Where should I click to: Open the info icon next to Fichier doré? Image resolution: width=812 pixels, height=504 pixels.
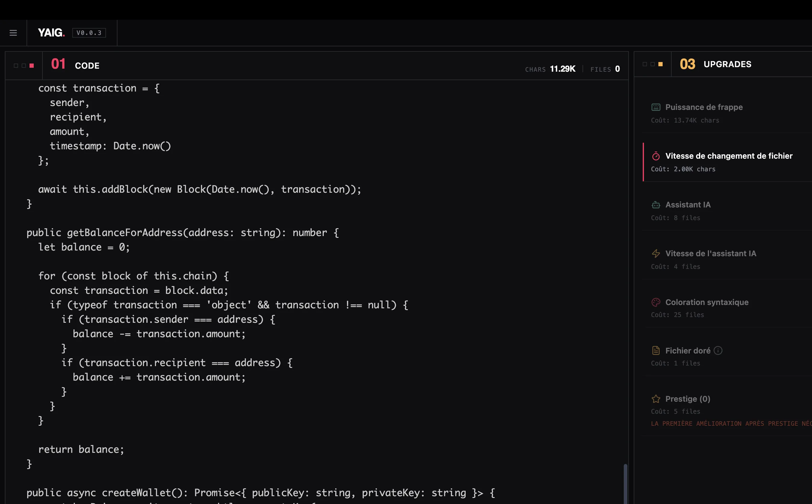[718, 351]
